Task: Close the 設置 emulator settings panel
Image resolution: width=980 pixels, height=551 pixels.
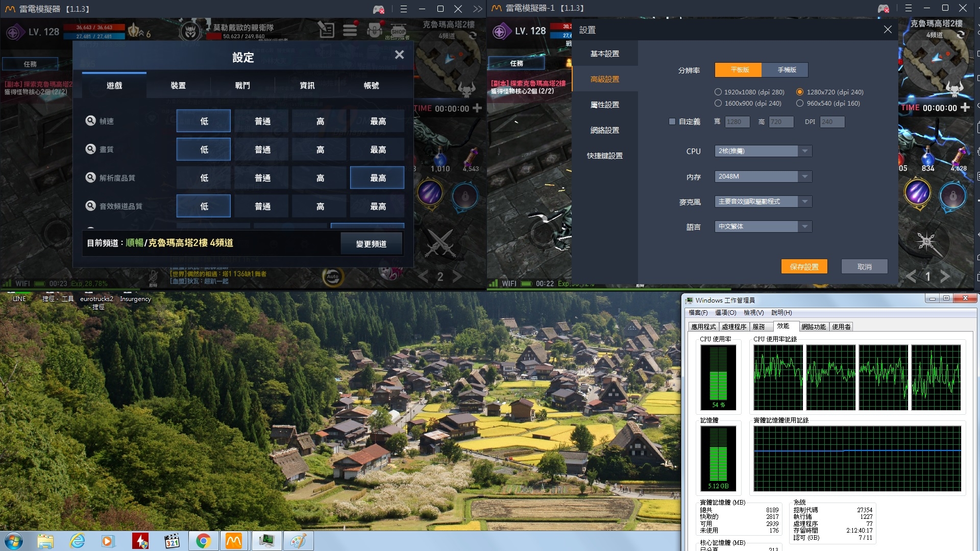Action: (x=888, y=30)
